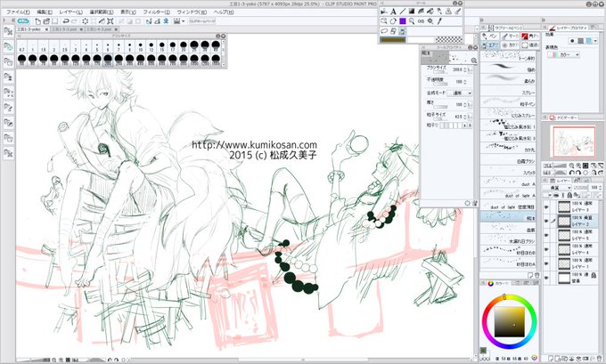Viewport: 606px width, 364px height.
Task: Step the 不透明度 opacity value arrows
Action: [464, 82]
